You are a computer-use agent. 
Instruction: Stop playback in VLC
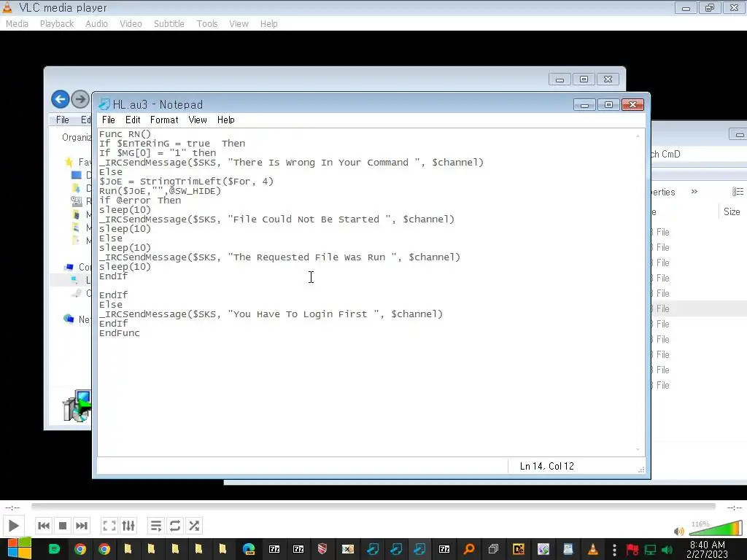click(x=63, y=526)
